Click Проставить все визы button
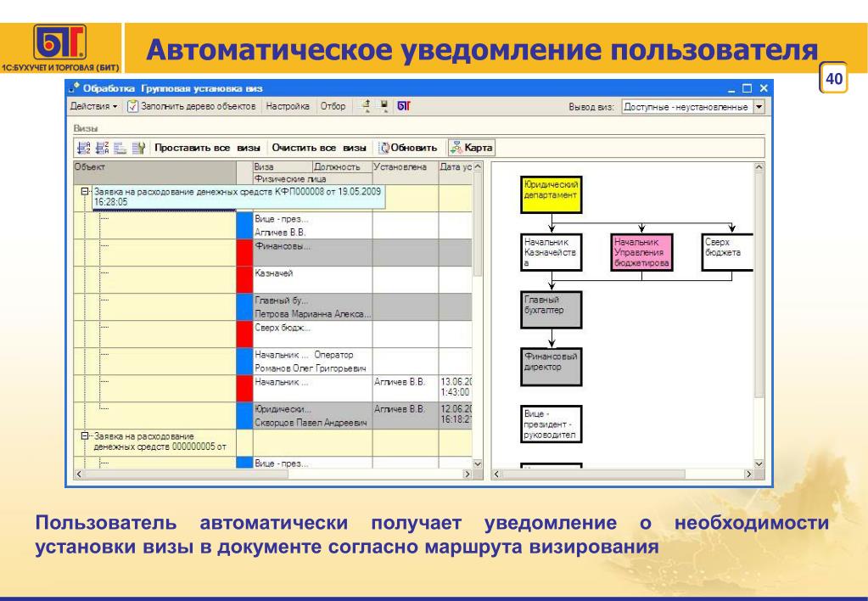 click(207, 148)
